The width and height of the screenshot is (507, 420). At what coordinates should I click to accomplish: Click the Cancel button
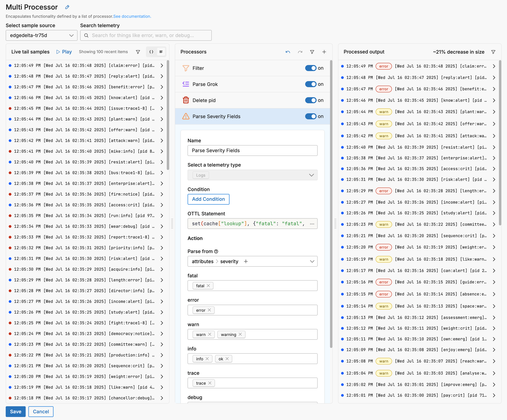coord(41,412)
